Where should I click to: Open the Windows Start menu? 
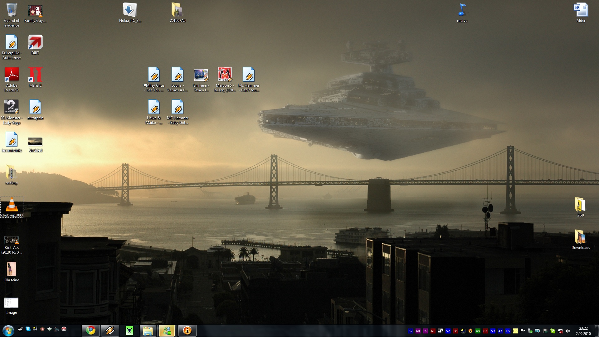click(8, 331)
